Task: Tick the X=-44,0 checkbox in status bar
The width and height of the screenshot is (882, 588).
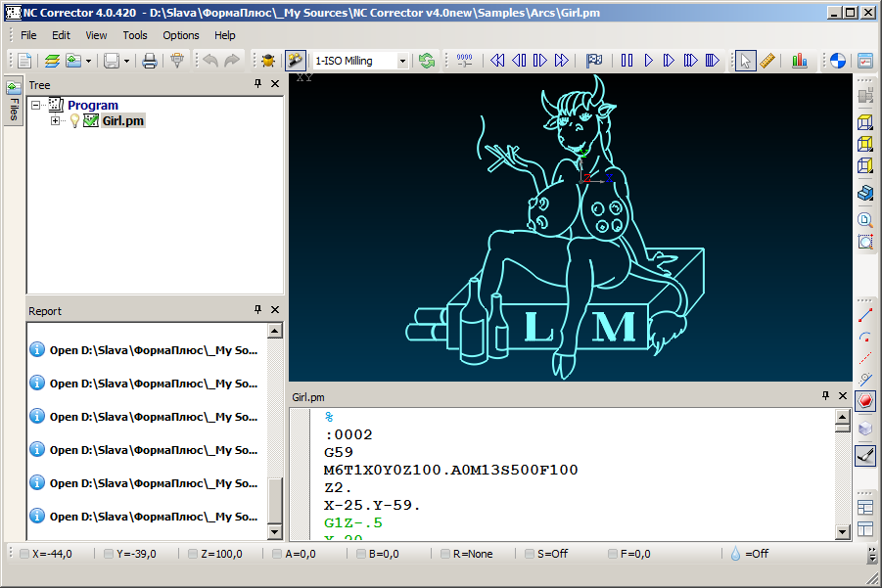Action: pyautogui.click(x=24, y=554)
